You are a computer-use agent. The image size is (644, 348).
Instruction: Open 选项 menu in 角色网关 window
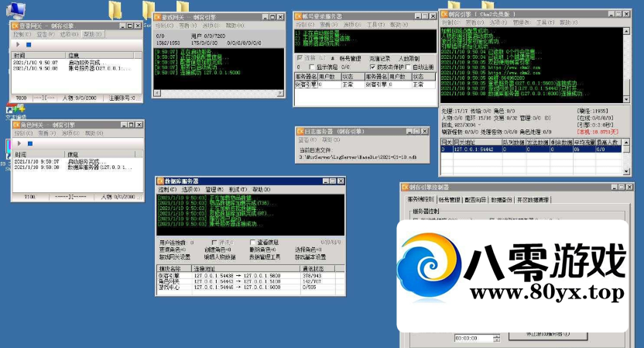coord(70,133)
